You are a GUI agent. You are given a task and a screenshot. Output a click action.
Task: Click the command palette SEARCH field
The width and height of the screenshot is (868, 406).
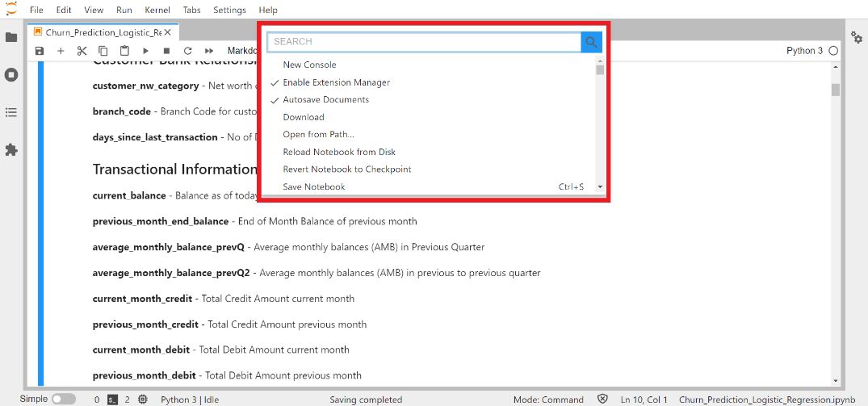[x=424, y=42]
